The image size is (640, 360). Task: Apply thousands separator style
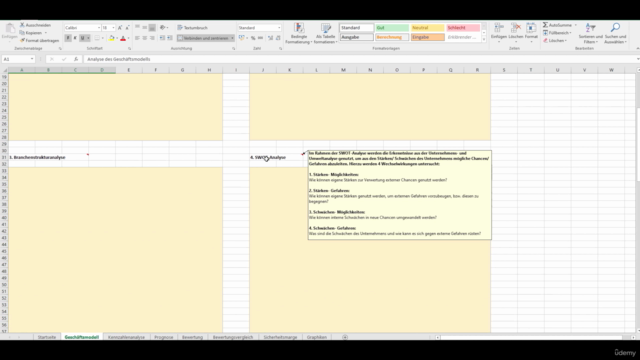[260, 38]
